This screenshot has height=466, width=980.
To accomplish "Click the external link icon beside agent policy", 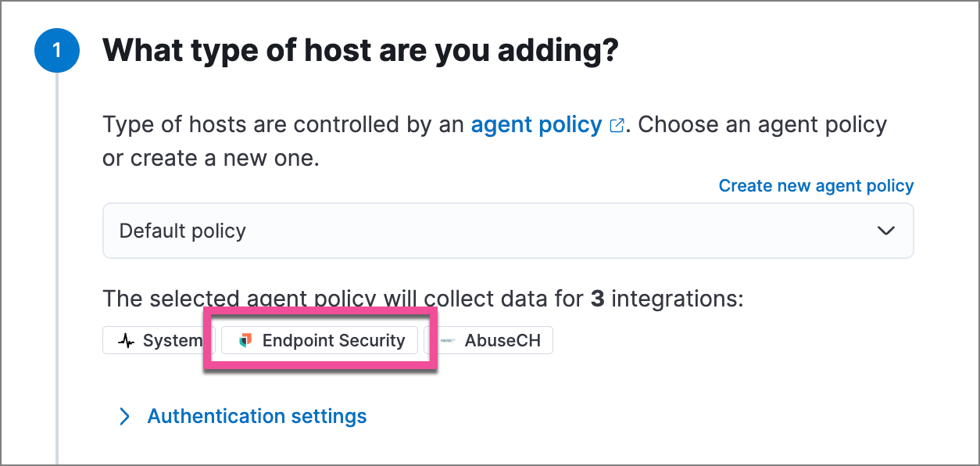I will (617, 124).
